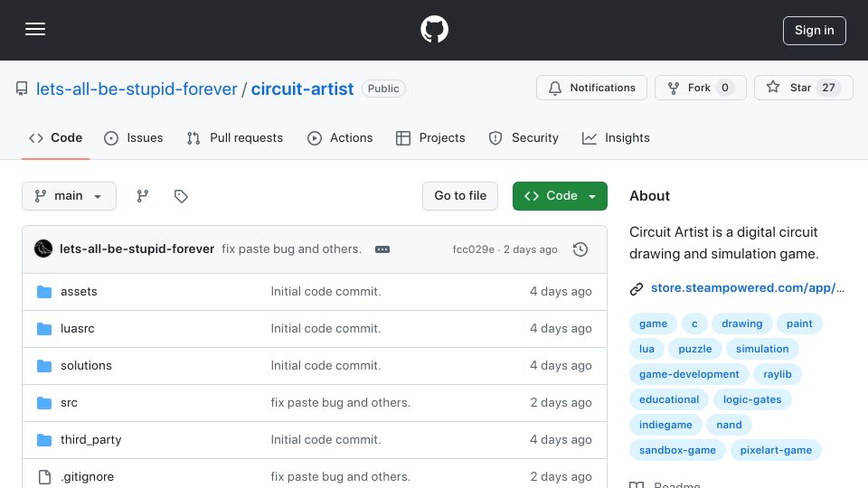The image size is (868, 488).
Task: Star the circuit-artist repository
Action: point(803,88)
